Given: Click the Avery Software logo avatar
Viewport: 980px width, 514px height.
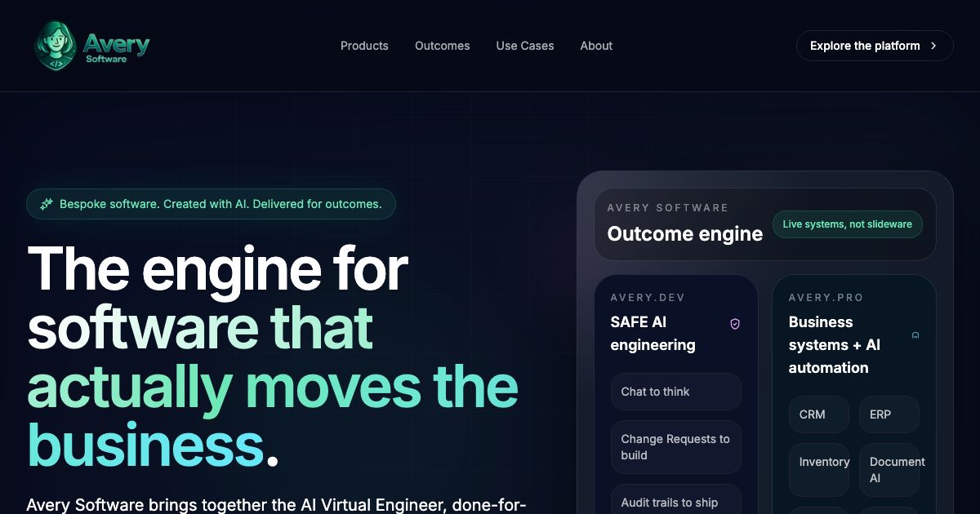Looking at the screenshot, I should pos(56,46).
